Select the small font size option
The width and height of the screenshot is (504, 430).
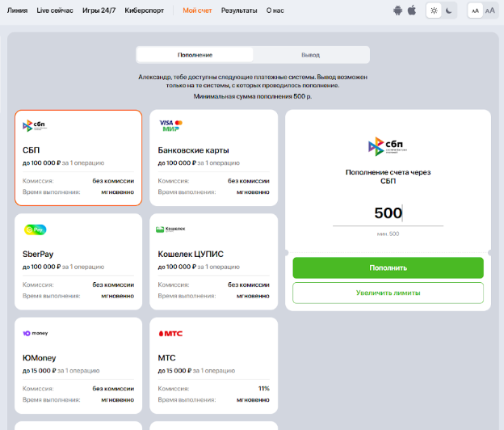point(476,11)
